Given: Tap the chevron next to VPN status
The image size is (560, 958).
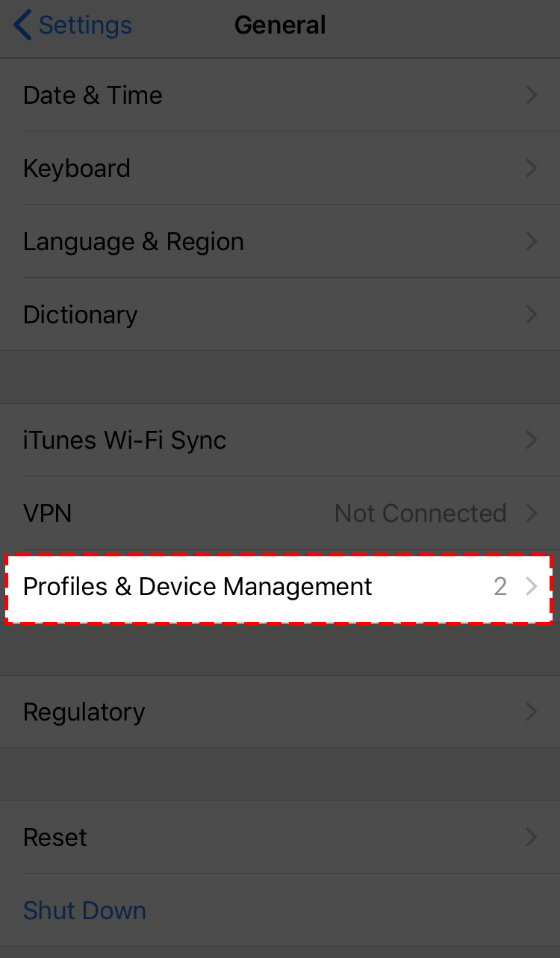Looking at the screenshot, I should [532, 514].
